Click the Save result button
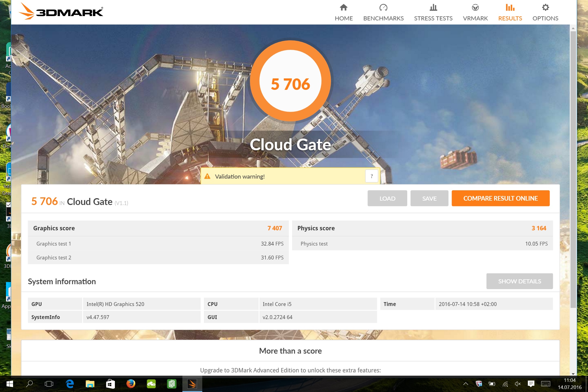 coord(429,198)
